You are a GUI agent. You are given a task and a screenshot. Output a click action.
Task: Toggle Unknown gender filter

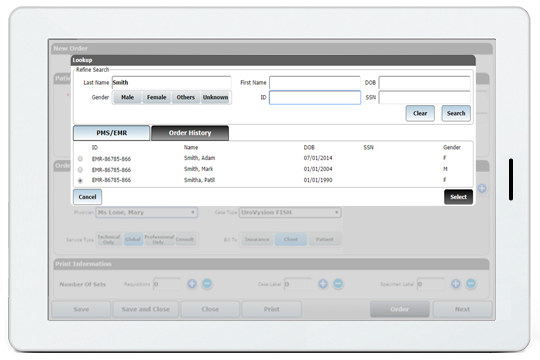click(x=215, y=97)
